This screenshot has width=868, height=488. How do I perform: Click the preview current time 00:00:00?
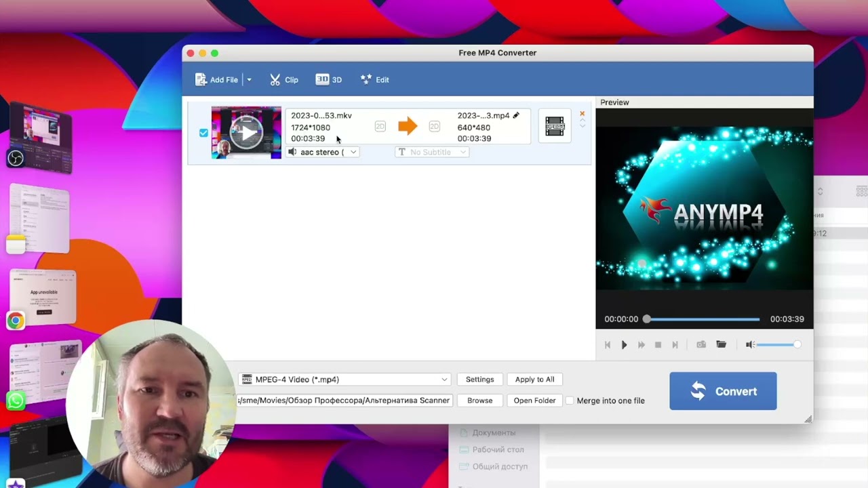tap(621, 319)
